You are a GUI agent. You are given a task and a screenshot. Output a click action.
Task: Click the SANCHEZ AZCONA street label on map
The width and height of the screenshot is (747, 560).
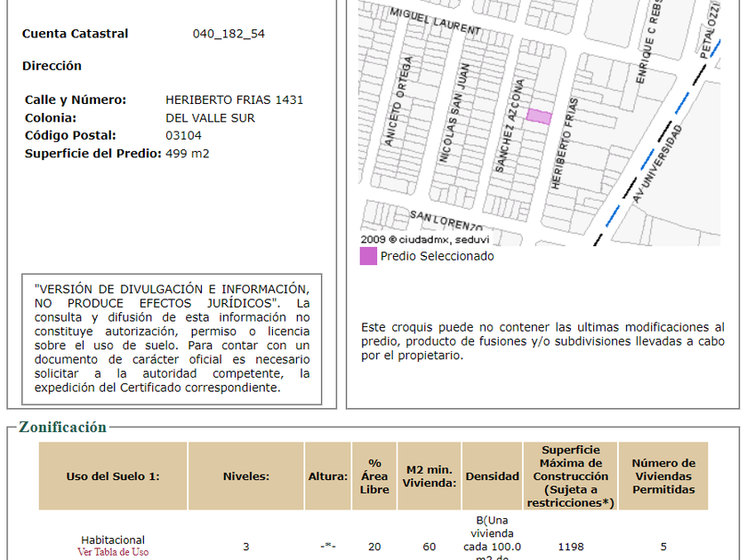[510, 125]
